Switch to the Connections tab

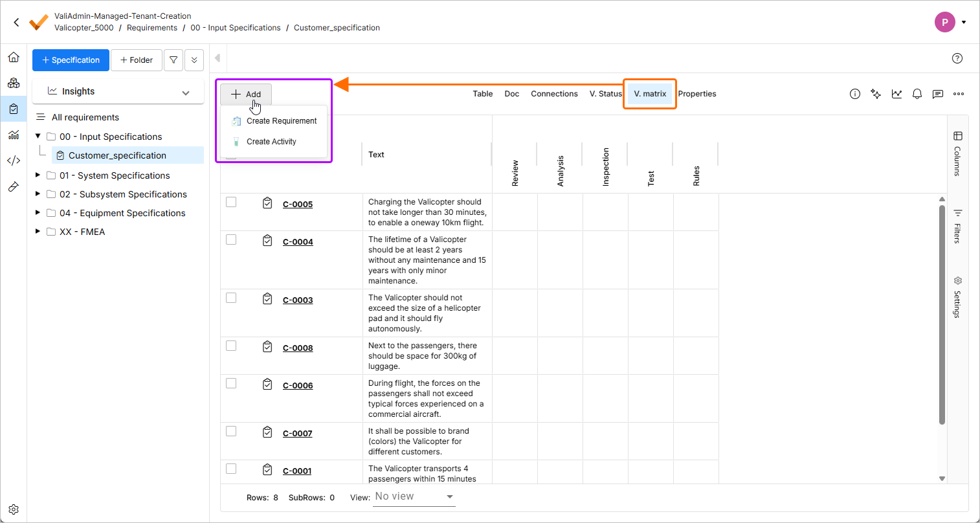pos(554,94)
